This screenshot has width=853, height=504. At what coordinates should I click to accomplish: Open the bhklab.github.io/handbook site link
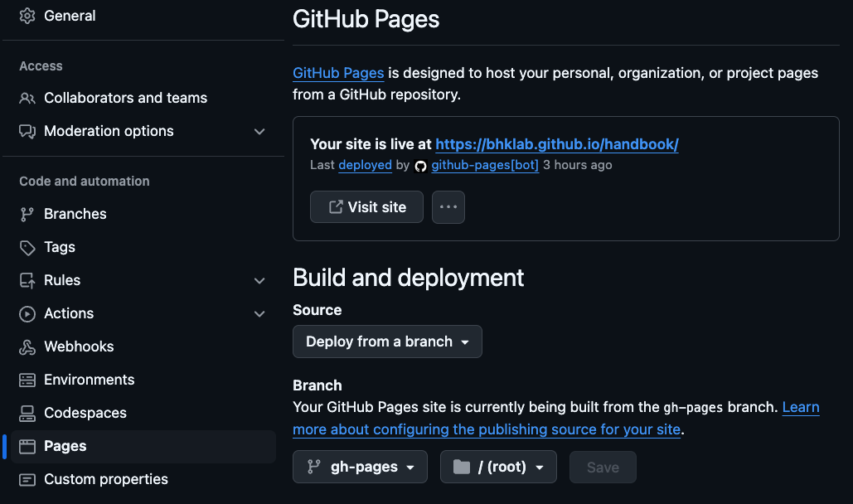(557, 144)
